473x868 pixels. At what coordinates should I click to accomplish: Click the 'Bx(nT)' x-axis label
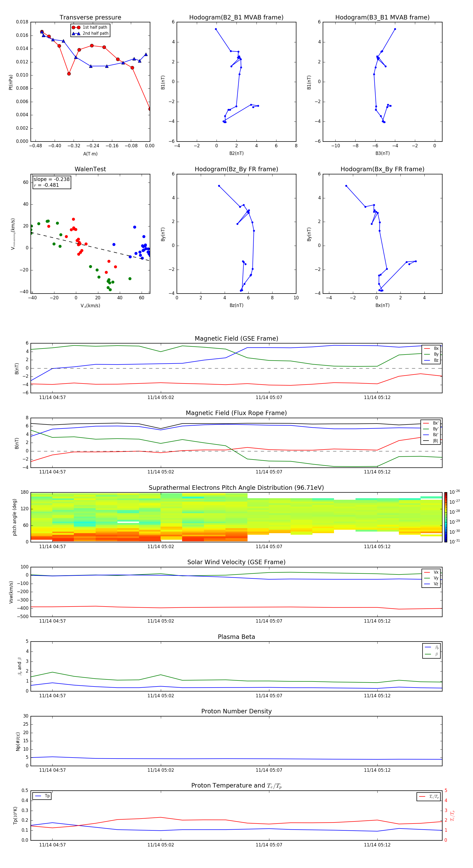click(382, 305)
